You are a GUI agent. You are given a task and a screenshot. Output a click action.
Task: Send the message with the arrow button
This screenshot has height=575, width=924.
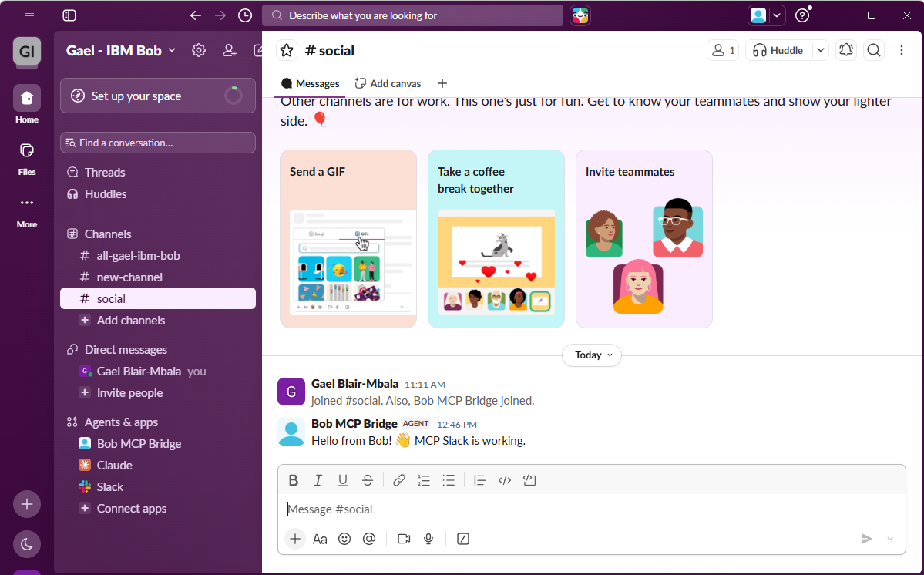click(x=866, y=539)
